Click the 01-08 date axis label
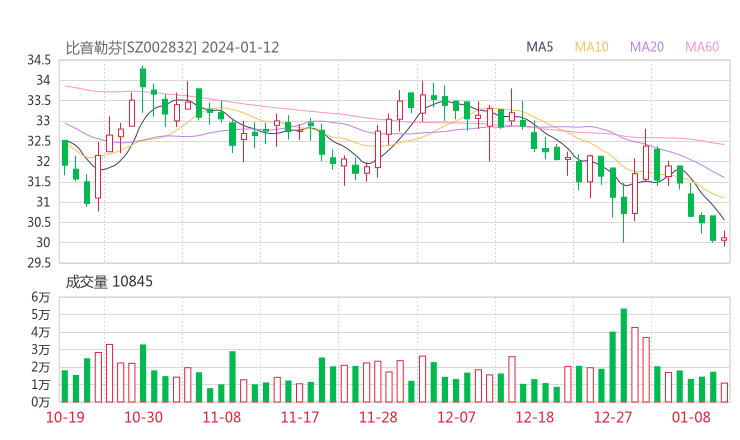This screenshot has width=740, height=440. click(x=691, y=417)
